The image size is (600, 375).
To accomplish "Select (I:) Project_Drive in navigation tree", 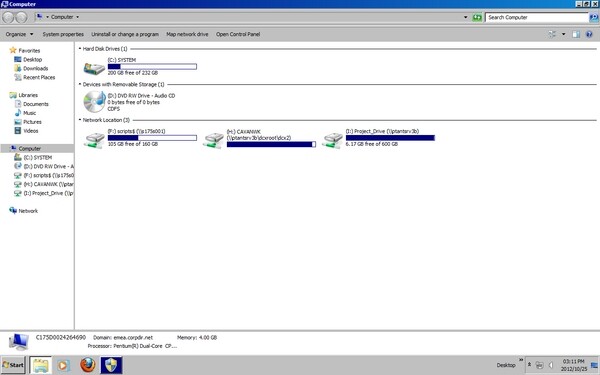I will pyautogui.click(x=48, y=193).
